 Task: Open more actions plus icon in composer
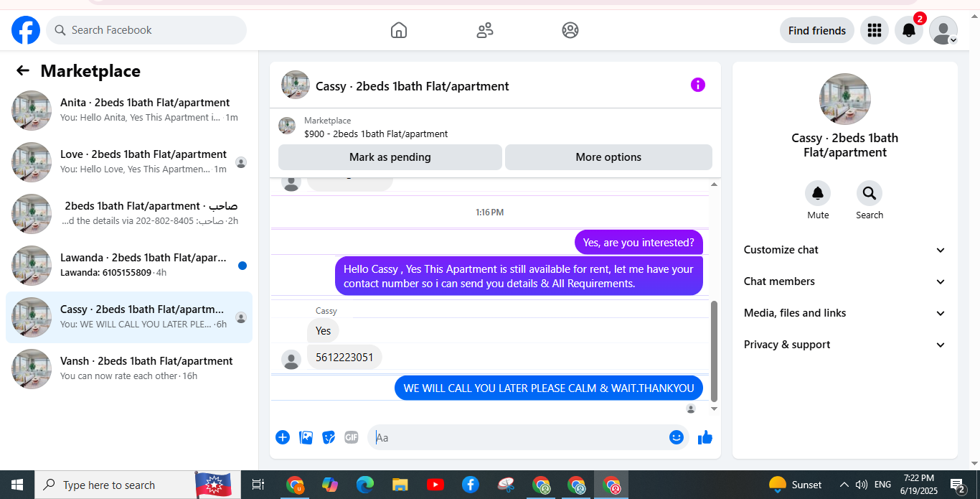pos(283,437)
